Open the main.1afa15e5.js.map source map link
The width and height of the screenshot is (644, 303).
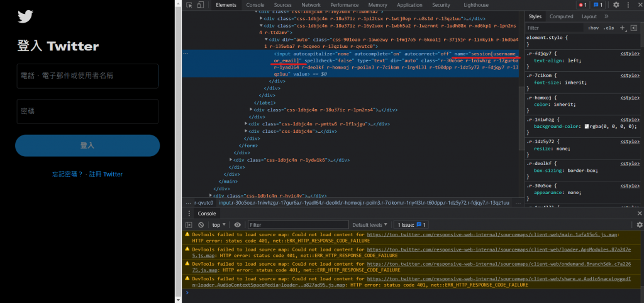click(492, 235)
